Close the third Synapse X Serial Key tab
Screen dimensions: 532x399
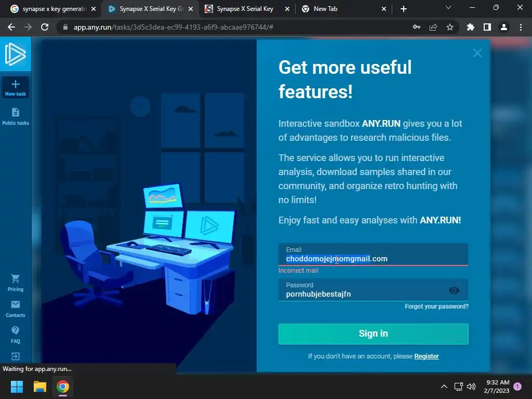287,9
